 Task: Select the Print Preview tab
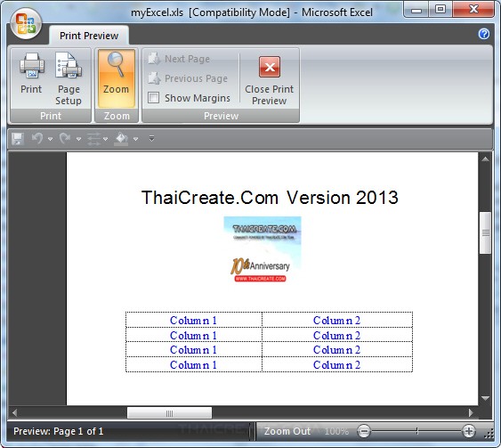89,36
